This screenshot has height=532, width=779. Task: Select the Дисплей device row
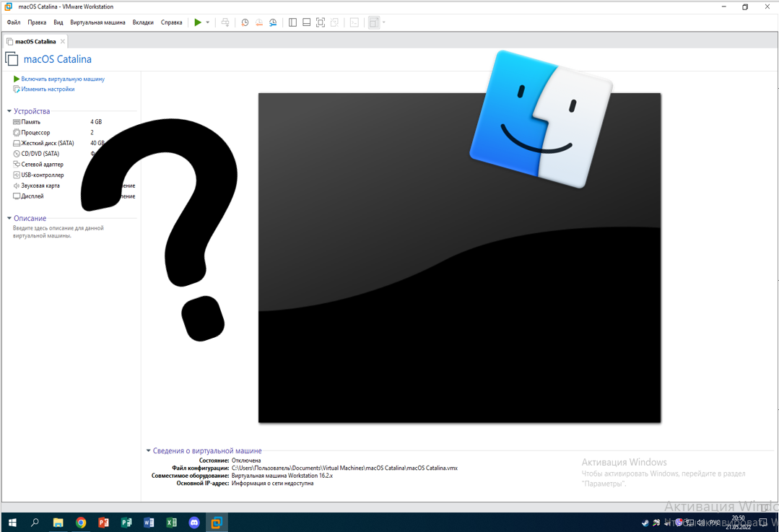coord(73,196)
